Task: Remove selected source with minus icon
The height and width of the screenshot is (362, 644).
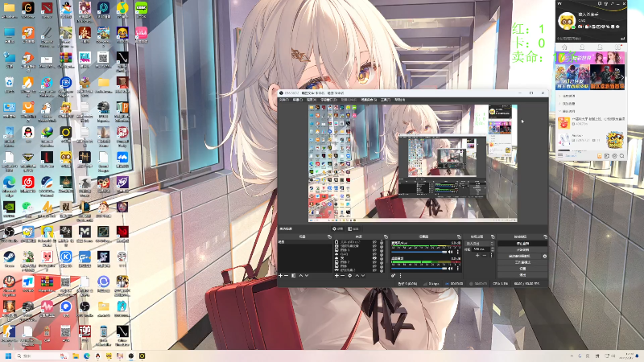Action: pos(343,275)
